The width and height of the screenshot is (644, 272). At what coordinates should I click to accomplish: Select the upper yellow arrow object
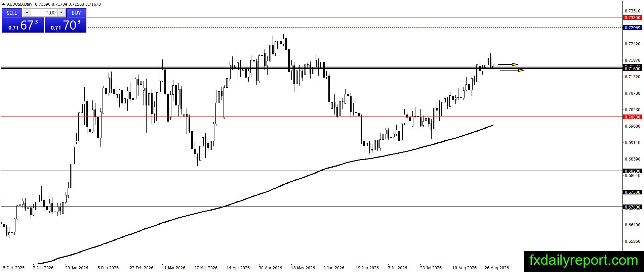[508, 64]
